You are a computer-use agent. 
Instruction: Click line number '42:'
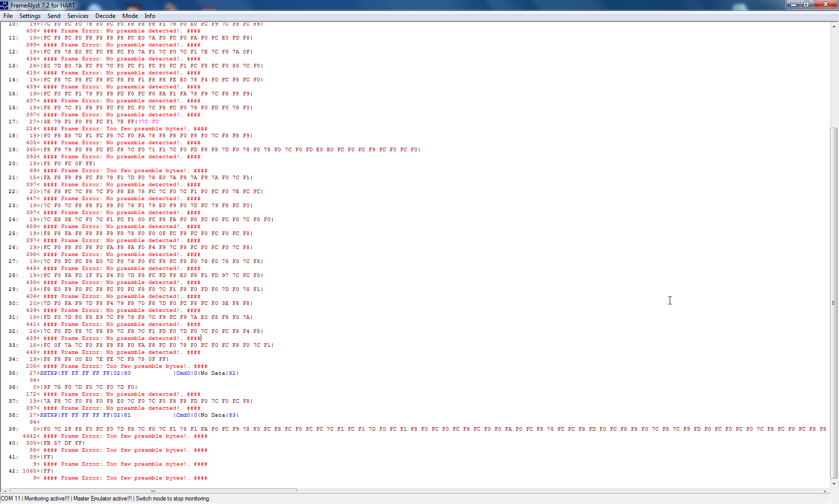point(13,471)
